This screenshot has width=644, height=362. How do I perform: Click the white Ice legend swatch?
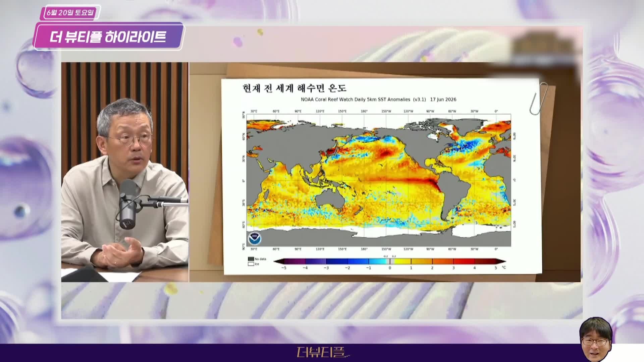tap(251, 264)
